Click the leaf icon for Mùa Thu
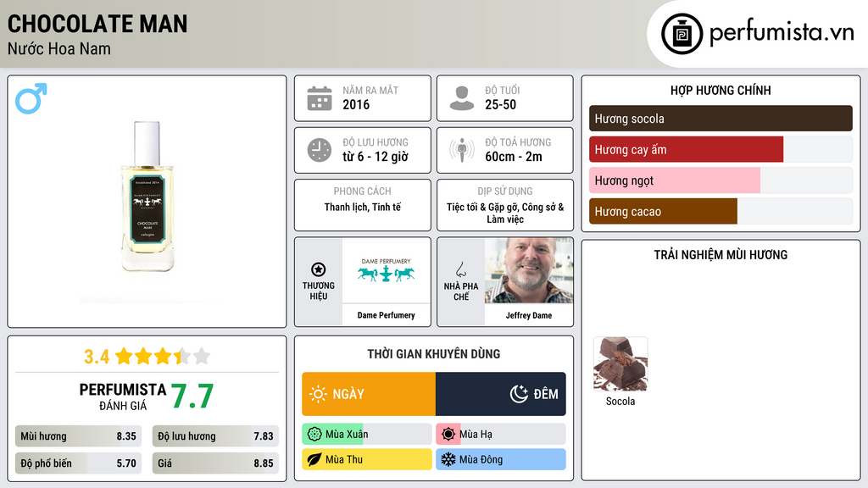868x488 pixels. 314,459
